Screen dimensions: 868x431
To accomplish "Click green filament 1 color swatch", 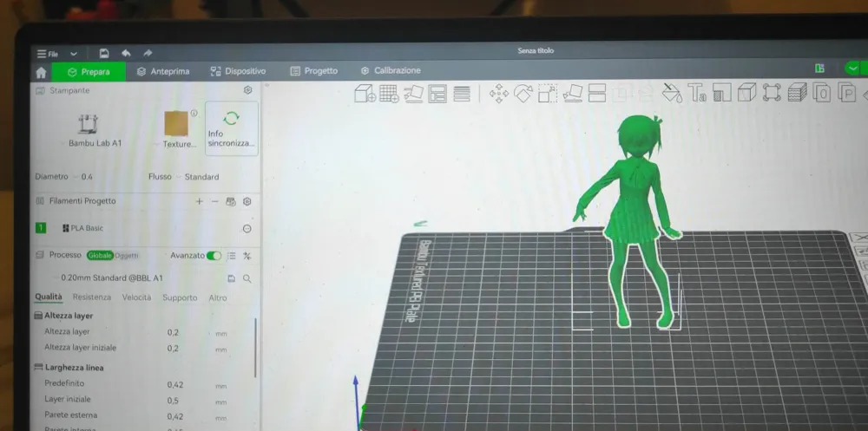I will (41, 228).
